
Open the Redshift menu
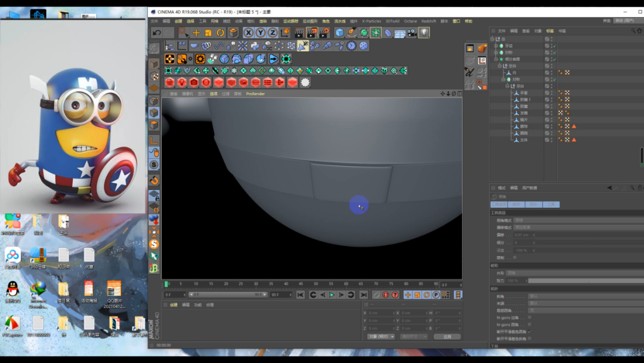(x=428, y=21)
